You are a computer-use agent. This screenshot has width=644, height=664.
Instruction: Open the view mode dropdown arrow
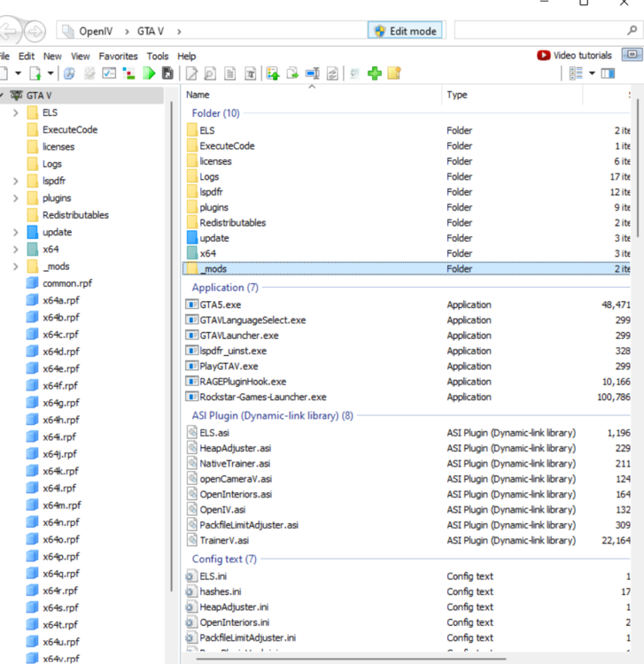point(592,73)
